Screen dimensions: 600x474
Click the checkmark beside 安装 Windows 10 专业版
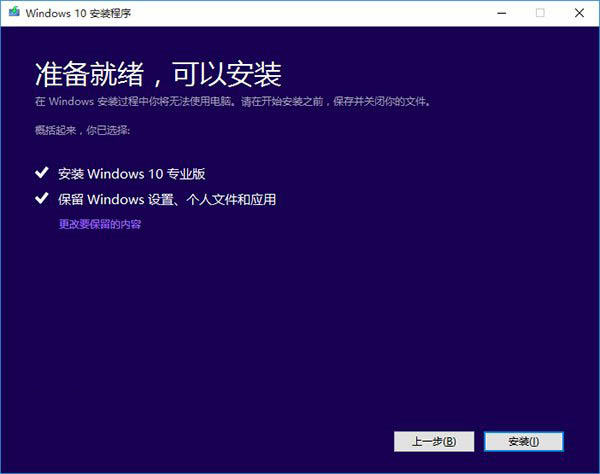click(x=42, y=173)
